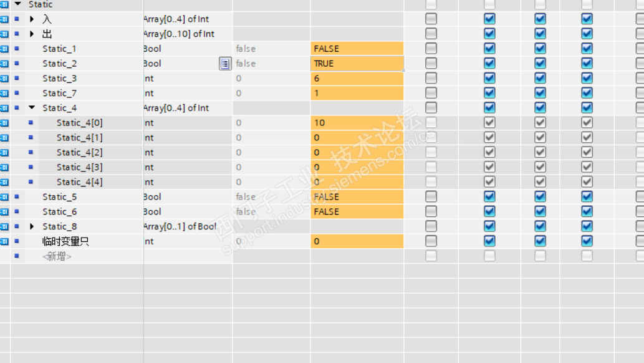Image resolution: width=644 pixels, height=363 pixels.
Task: Expand the 出 array
Action: (x=32, y=34)
